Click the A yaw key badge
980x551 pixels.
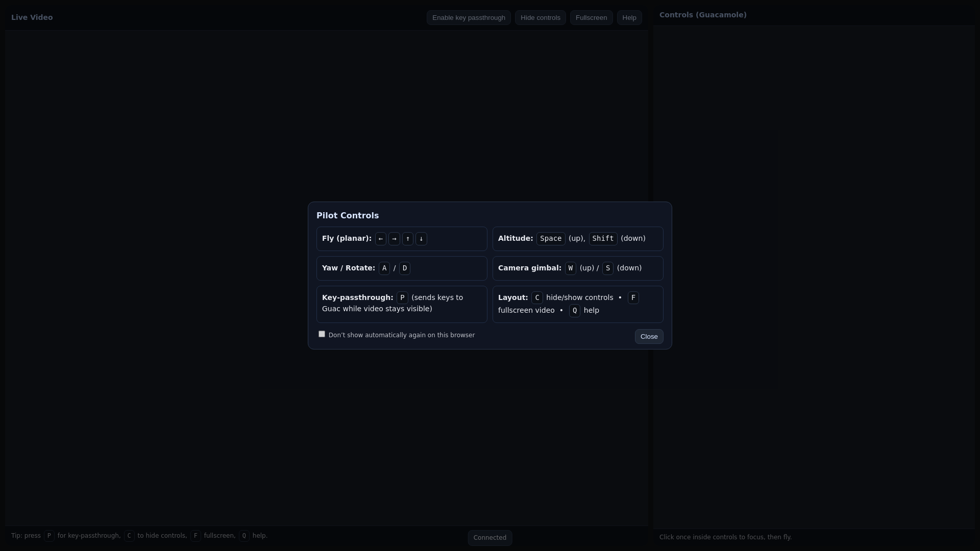point(384,268)
